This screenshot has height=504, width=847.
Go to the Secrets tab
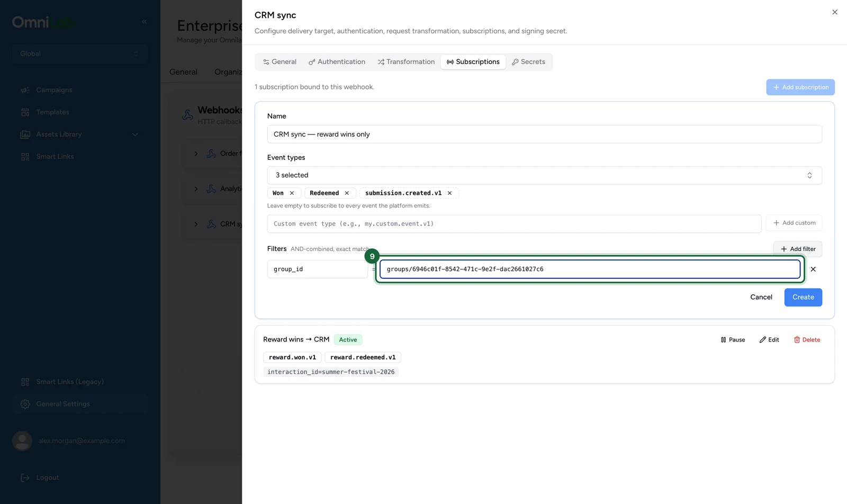click(528, 62)
